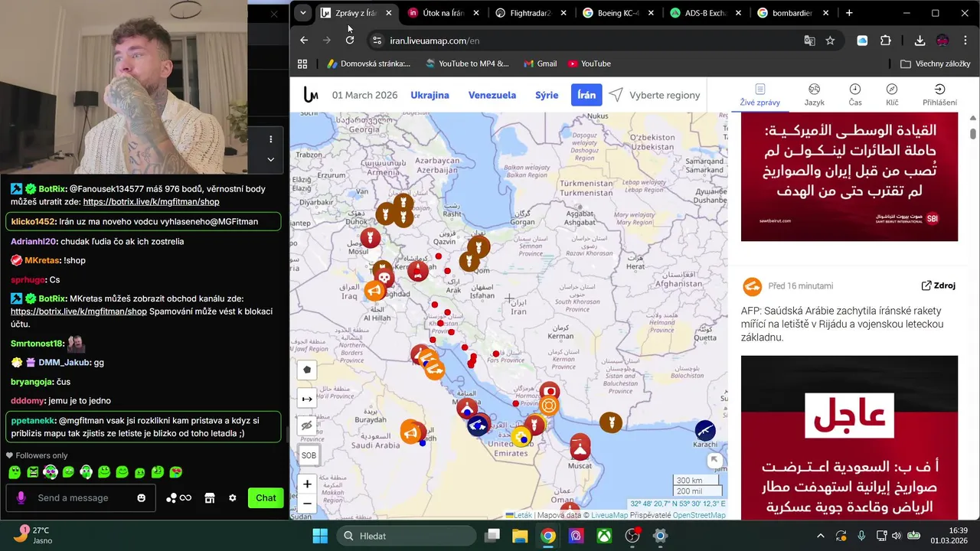Viewport: 980px width, 551px height.
Task: Click the Send a message chat field
Action: 80,497
